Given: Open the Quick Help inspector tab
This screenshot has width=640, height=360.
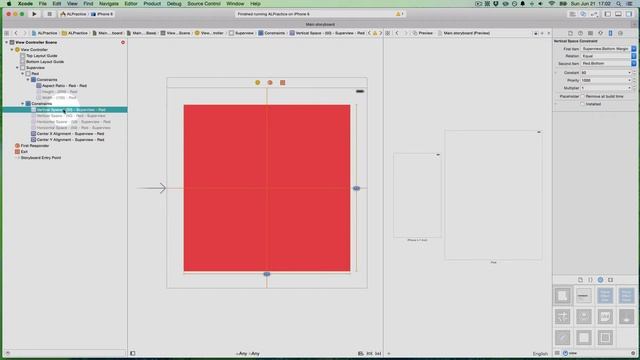Looking at the screenshot, I should point(580,33).
